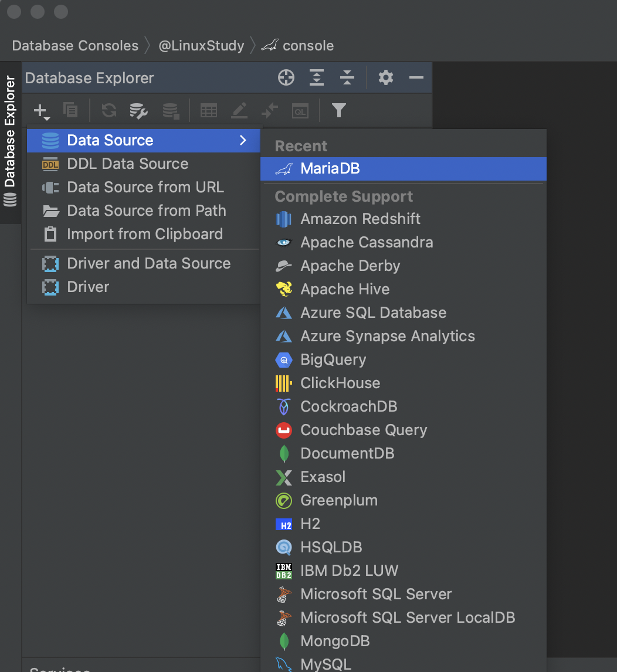Screen dimensions: 617x672
Task: Select Couchbase Query data source
Action: [404, 430]
